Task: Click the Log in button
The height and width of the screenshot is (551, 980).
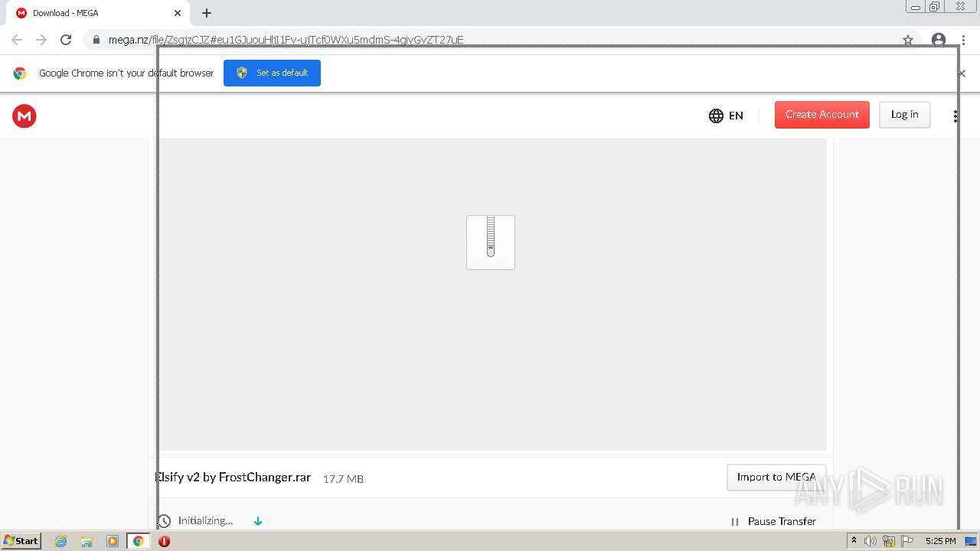Action: pos(904,115)
